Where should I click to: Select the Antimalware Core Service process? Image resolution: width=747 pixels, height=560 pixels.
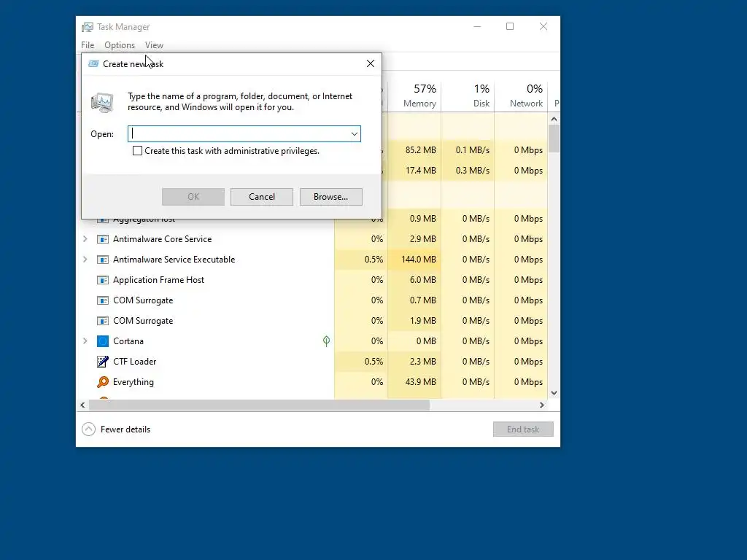(162, 239)
